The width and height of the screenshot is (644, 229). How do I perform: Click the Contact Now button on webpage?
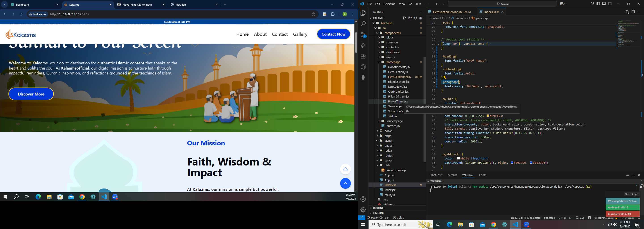[x=333, y=34]
